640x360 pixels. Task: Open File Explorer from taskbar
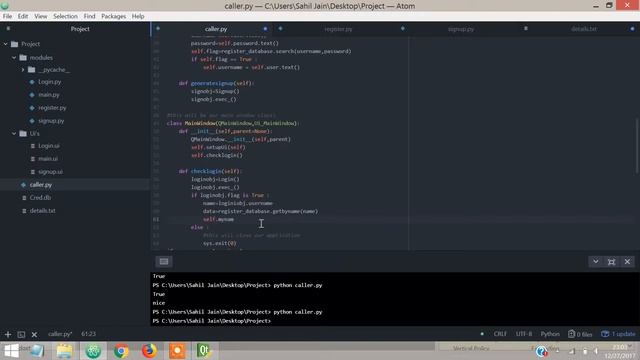[x=64, y=351]
